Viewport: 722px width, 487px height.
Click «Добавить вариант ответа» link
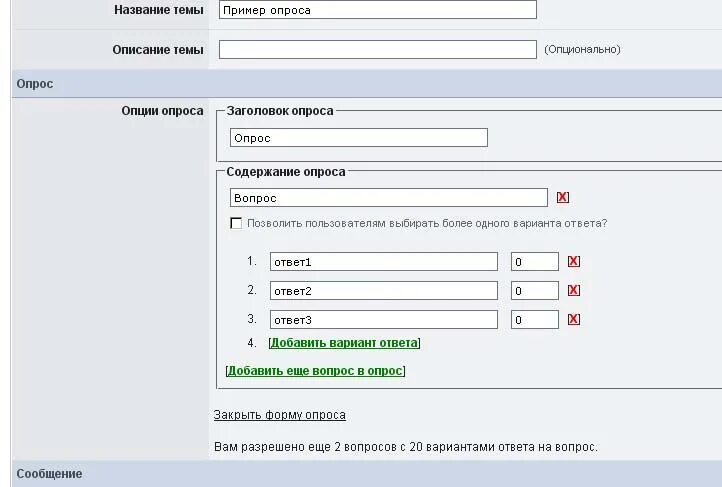tap(344, 343)
